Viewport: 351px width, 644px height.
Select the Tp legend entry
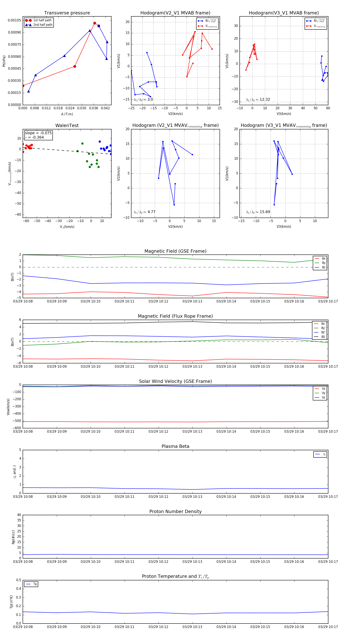(31, 584)
